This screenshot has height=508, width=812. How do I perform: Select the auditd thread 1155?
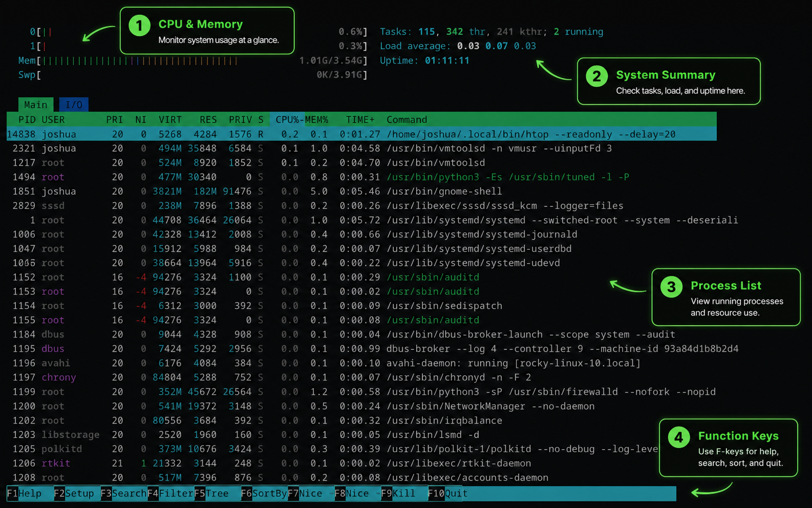click(361, 320)
